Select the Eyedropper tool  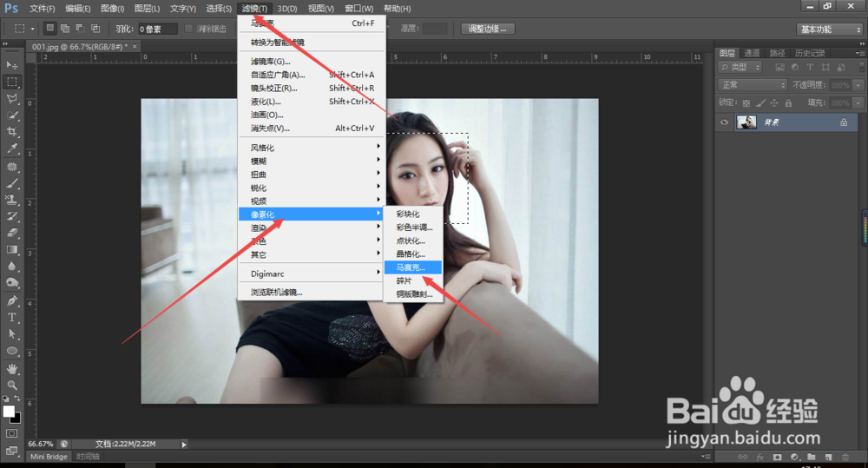(11, 148)
